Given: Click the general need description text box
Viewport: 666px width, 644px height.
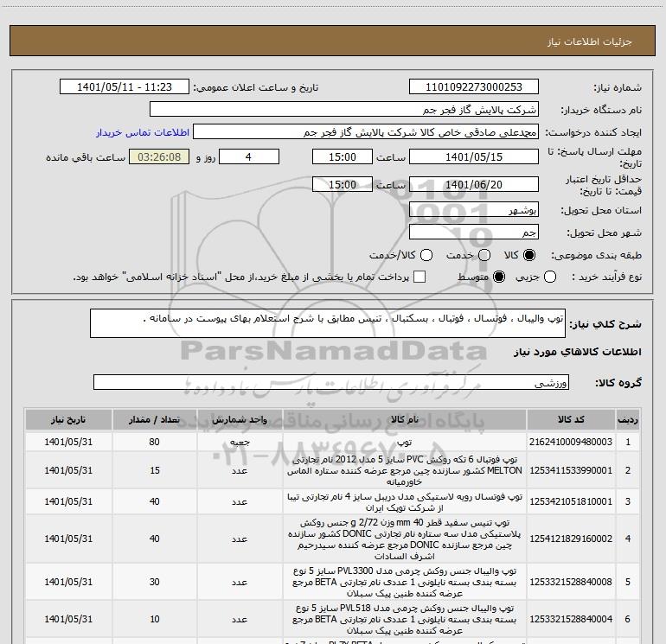Looking at the screenshot, I should coord(328,323).
